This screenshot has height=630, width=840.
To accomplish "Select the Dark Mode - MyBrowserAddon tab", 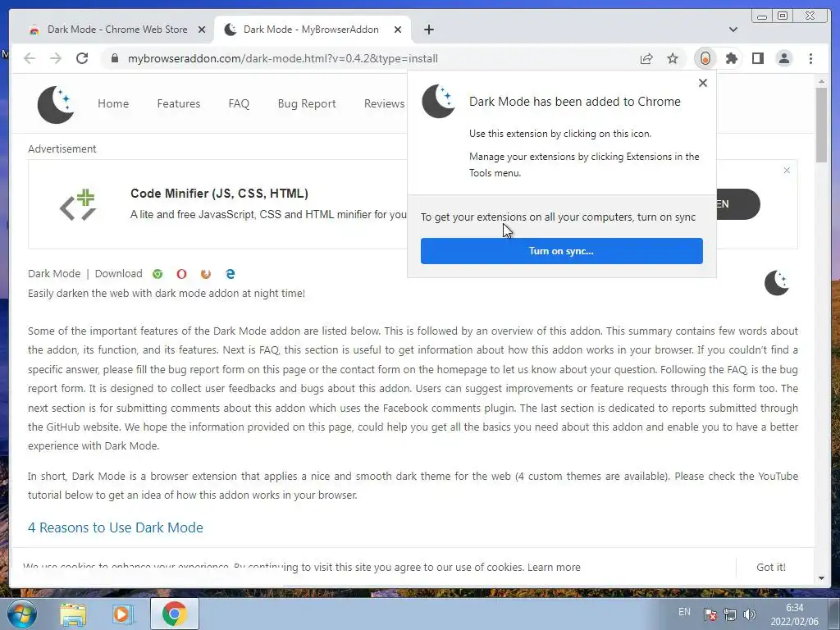I will click(x=311, y=30).
